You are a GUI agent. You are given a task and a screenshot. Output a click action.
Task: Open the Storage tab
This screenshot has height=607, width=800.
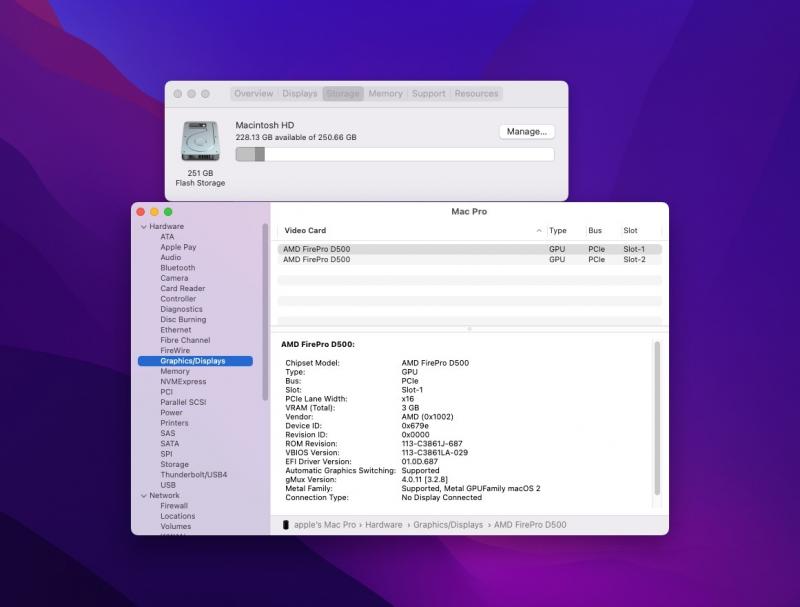[343, 94]
